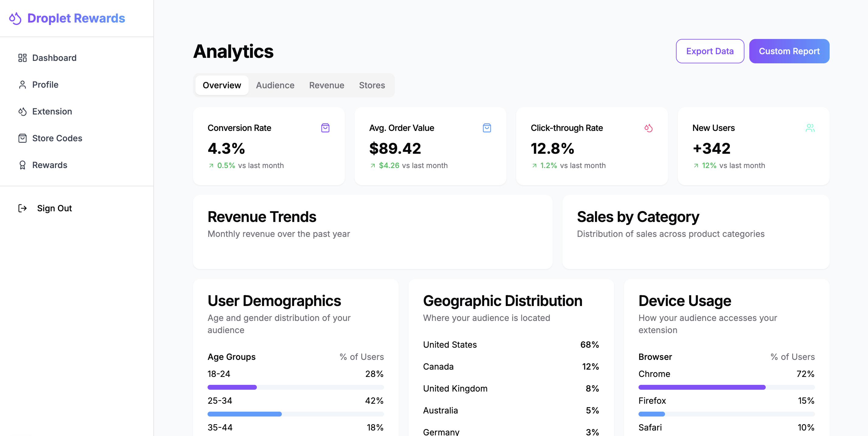The image size is (868, 436).
Task: Open the Revenue tab
Action: 327,85
